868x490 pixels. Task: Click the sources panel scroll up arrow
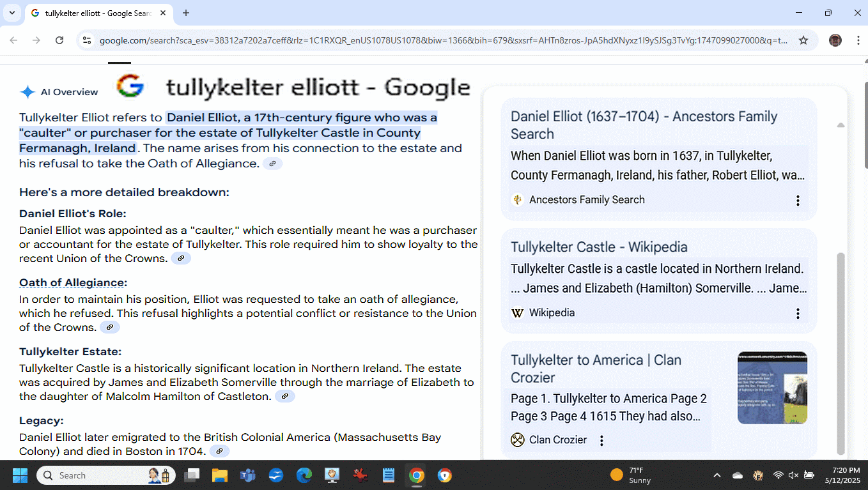[x=841, y=125]
